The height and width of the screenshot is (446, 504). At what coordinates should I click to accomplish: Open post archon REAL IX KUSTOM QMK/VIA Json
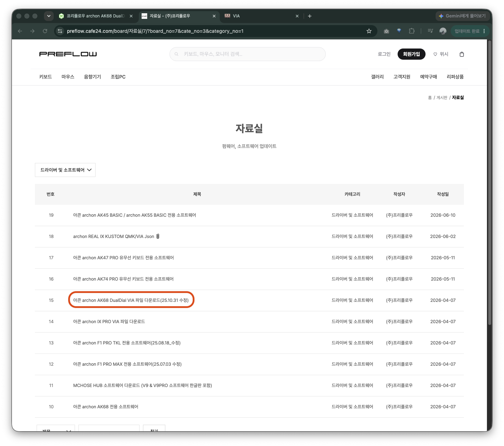[x=113, y=237]
